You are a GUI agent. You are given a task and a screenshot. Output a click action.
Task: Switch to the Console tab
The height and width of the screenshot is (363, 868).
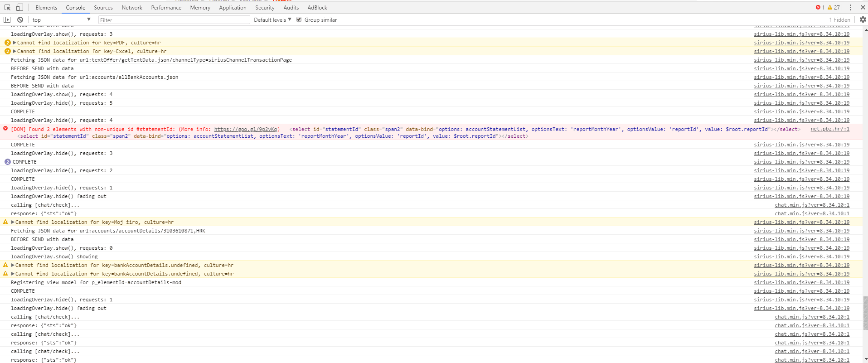pyautogui.click(x=75, y=8)
